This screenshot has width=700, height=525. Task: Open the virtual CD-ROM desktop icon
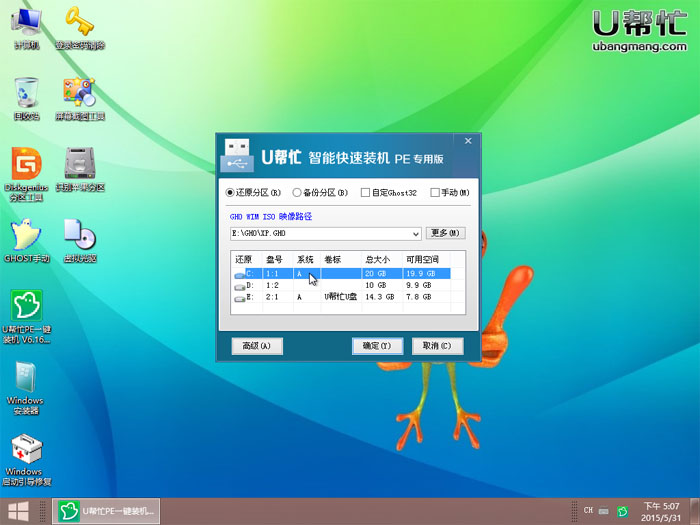[79, 236]
